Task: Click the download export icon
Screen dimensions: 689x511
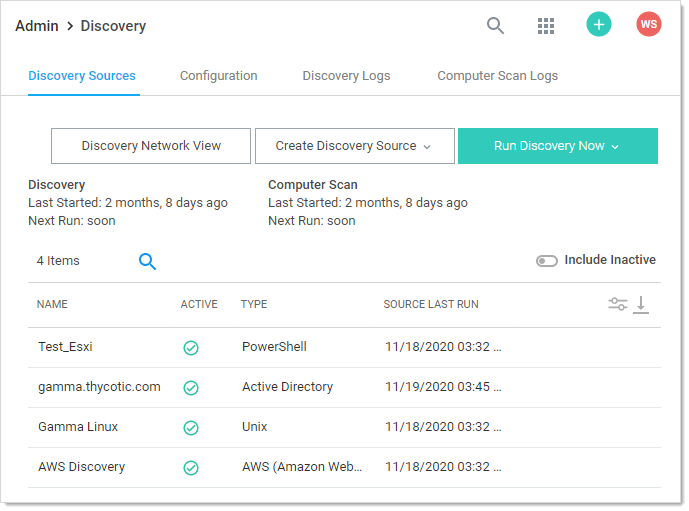Action: (x=642, y=304)
